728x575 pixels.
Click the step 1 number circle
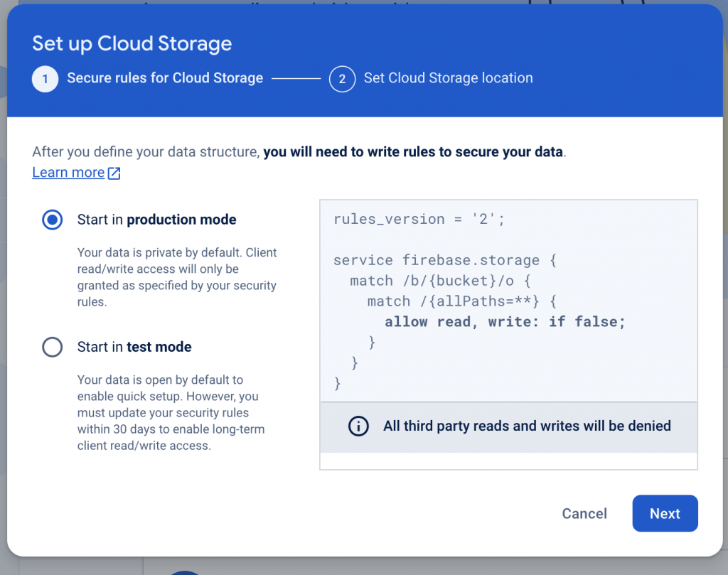[45, 79]
